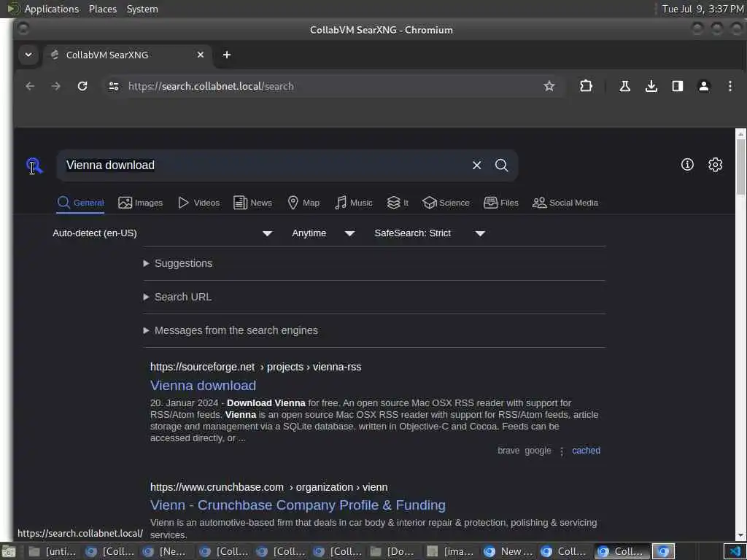Open the Chromium three-dot menu
Image resolution: width=747 pixels, height=560 pixels.
[x=729, y=86]
